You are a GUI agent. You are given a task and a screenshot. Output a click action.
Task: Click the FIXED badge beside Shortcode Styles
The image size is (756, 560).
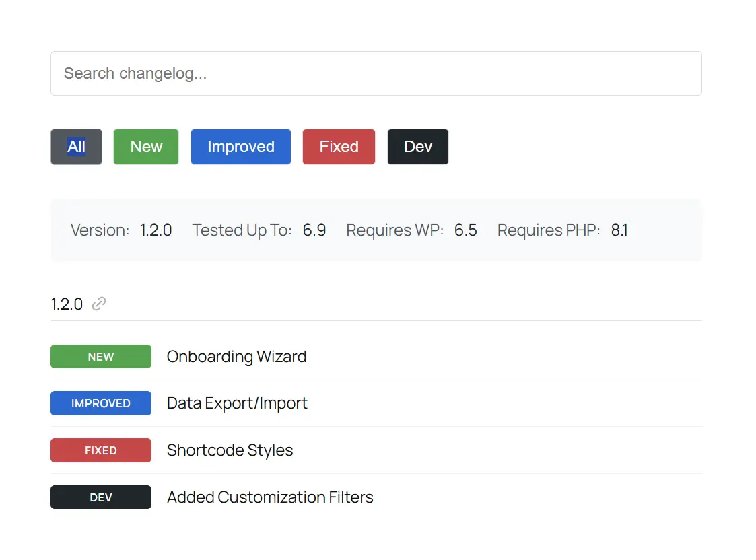[x=100, y=450]
